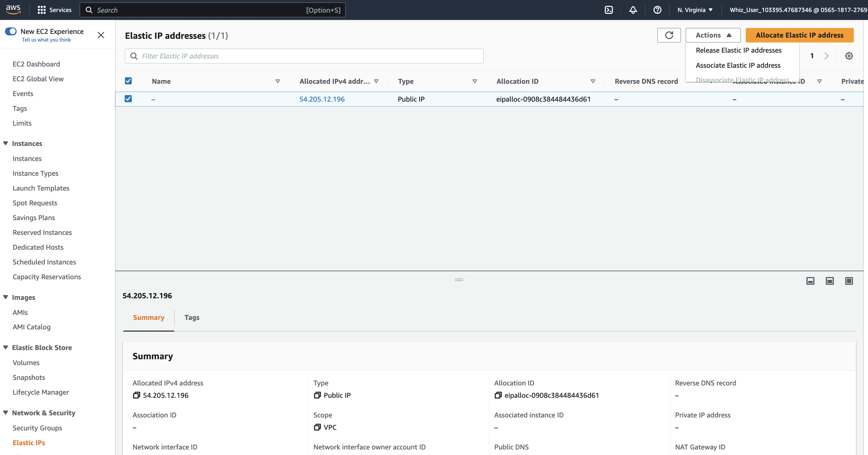
Task: Open the notifications bell
Action: pyautogui.click(x=633, y=10)
